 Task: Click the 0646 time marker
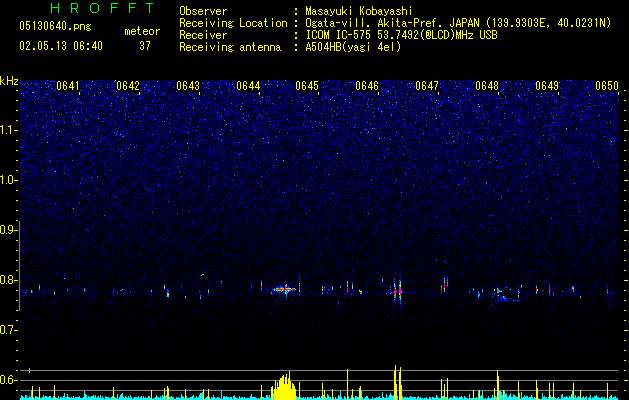pos(367,86)
